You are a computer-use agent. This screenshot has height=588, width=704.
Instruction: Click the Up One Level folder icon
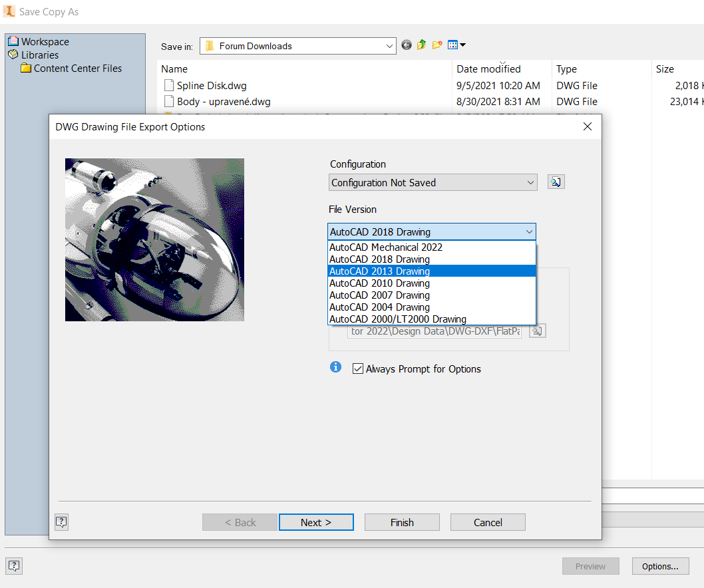(x=422, y=45)
